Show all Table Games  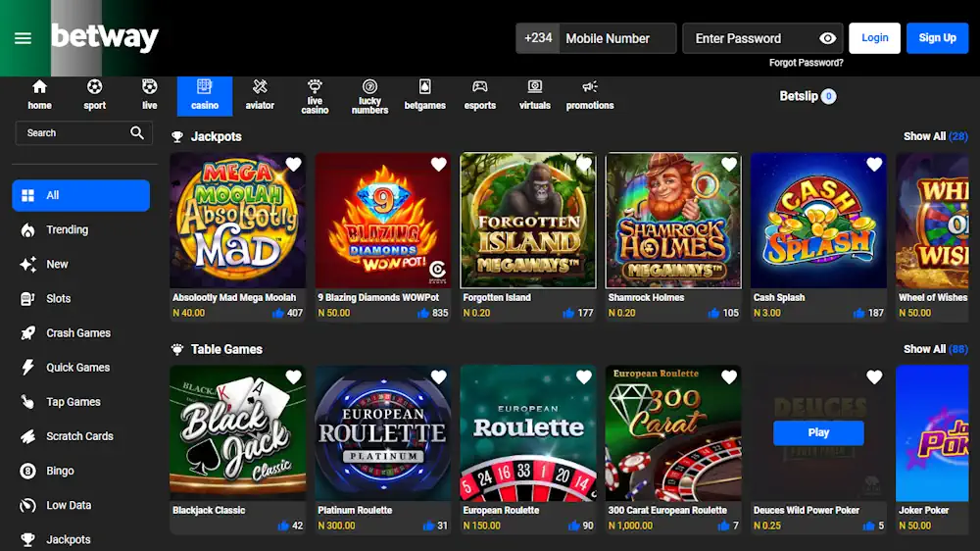(935, 349)
